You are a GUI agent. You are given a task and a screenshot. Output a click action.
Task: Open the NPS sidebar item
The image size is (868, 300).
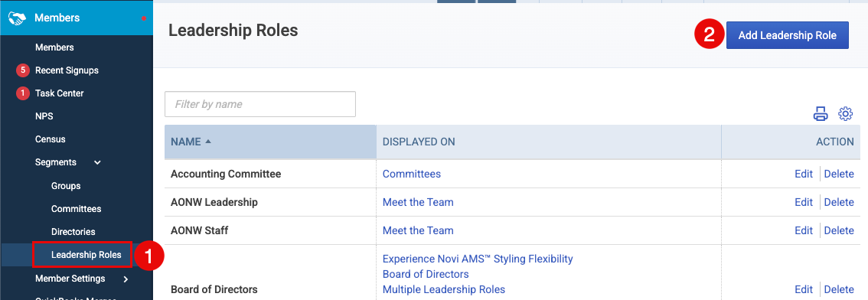pos(44,116)
